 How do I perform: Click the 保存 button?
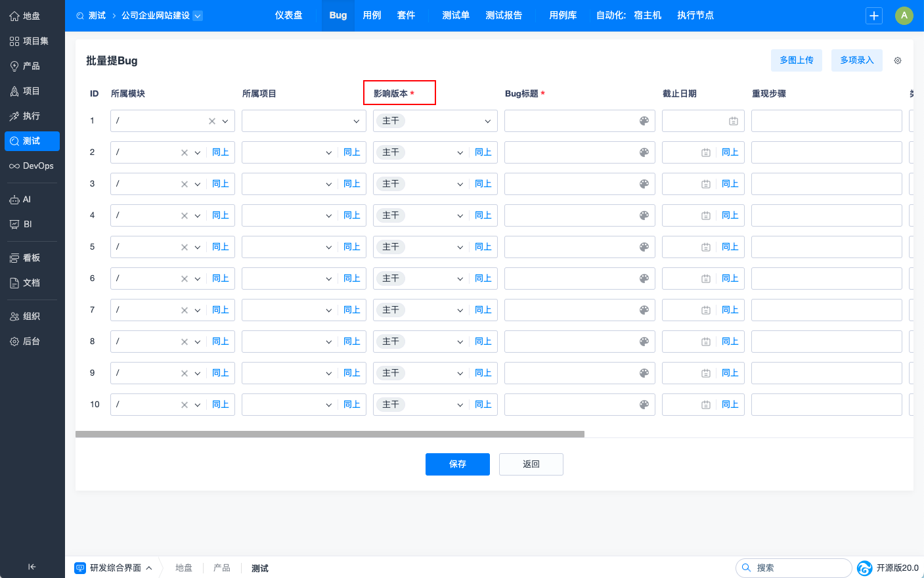click(x=458, y=464)
